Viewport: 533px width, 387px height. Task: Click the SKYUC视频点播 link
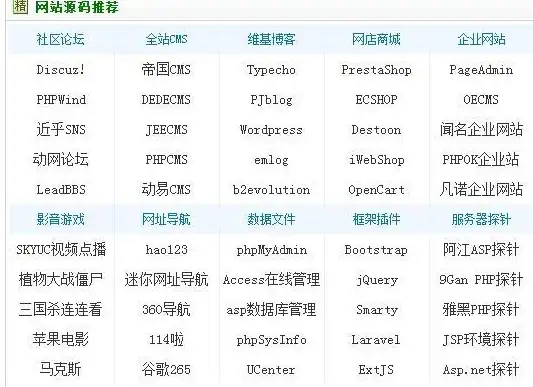coord(61,250)
